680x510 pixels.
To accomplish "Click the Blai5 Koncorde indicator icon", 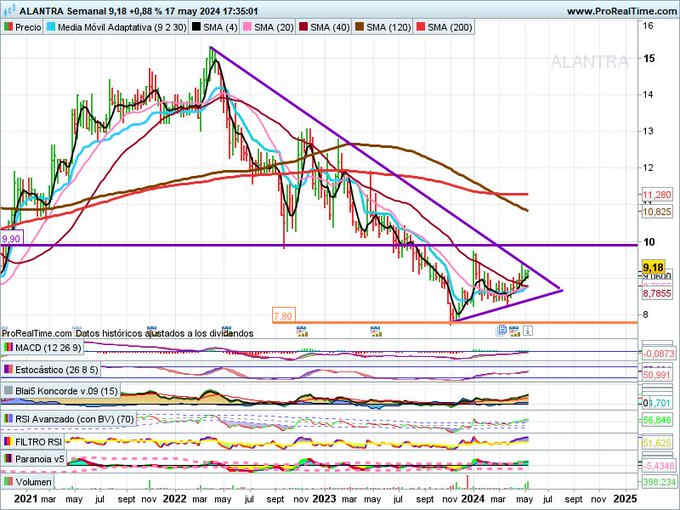I will (8, 391).
